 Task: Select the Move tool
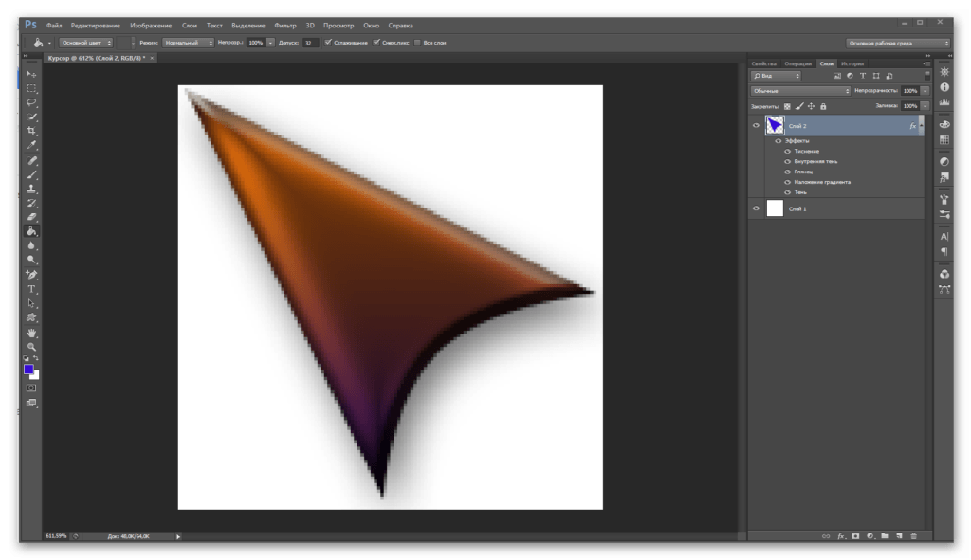coord(31,74)
